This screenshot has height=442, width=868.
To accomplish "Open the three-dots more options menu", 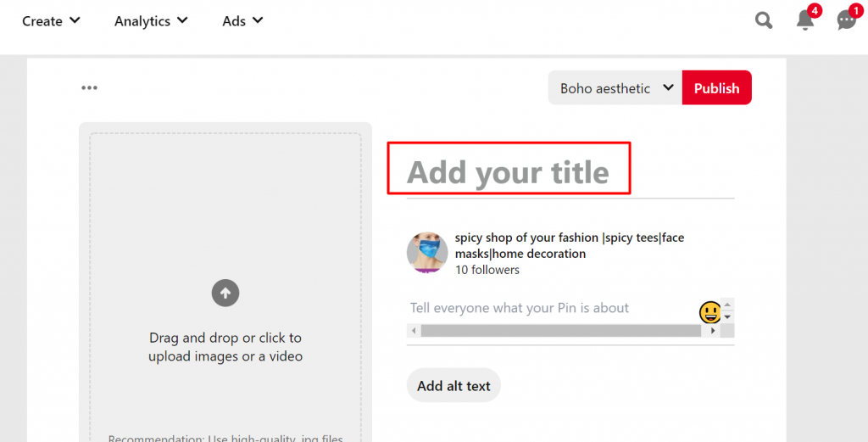I will (90, 87).
